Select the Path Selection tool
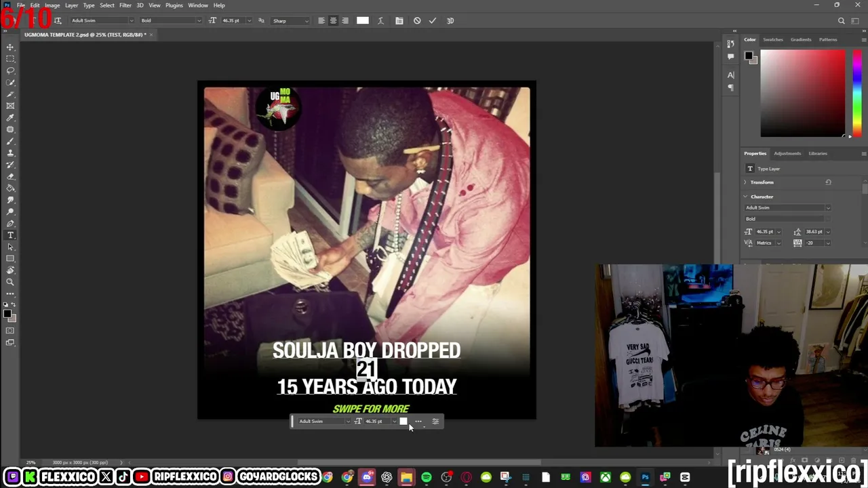This screenshot has height=488, width=868. coord(10,247)
